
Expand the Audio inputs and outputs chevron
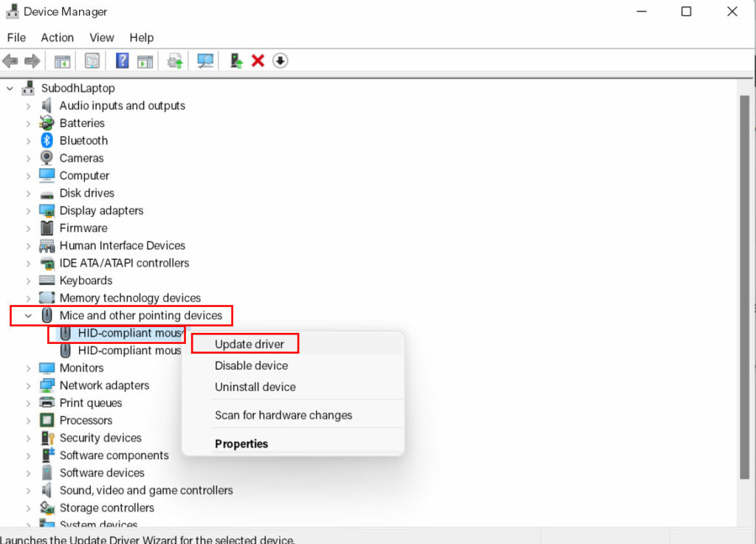click(28, 106)
